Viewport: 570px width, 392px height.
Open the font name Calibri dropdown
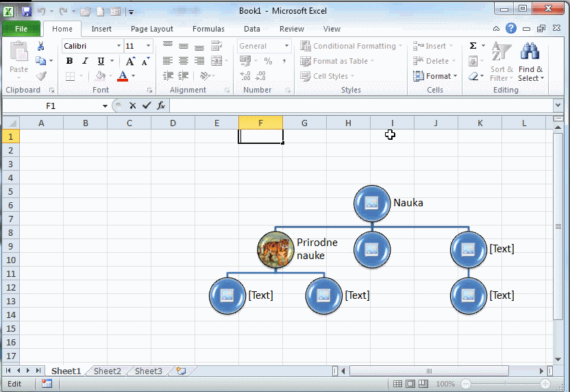point(119,46)
